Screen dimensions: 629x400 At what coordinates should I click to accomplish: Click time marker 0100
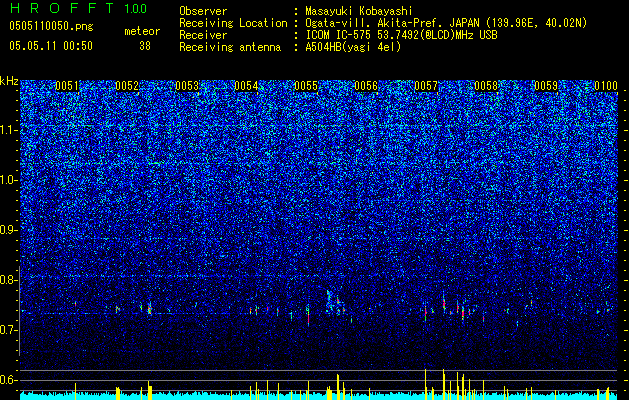click(x=606, y=86)
